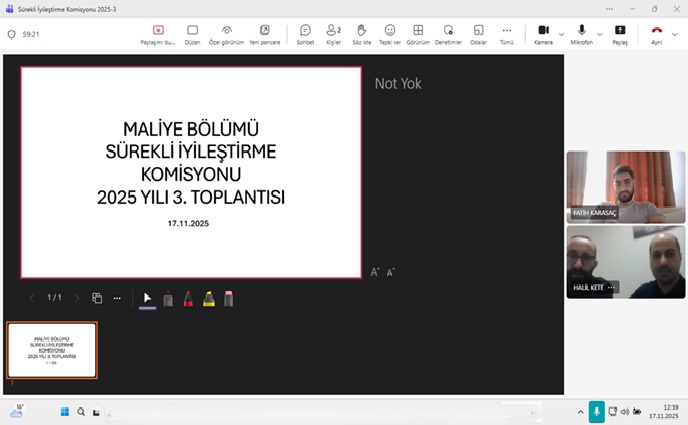The image size is (688, 425).
Task: Select the slide 1 thumbnail
Action: click(52, 350)
